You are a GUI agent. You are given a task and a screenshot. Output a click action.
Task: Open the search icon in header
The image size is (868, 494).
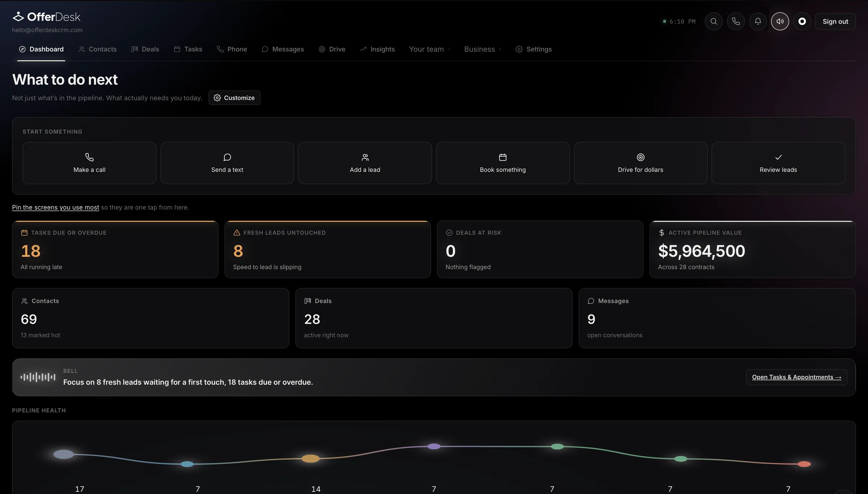(714, 21)
